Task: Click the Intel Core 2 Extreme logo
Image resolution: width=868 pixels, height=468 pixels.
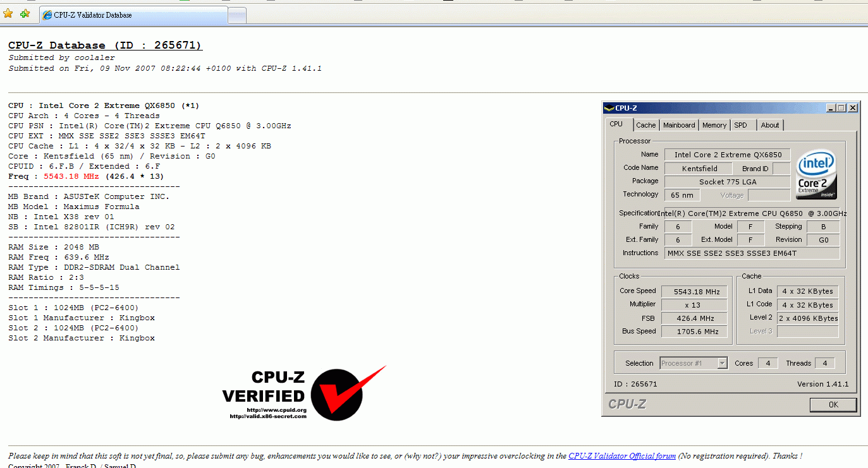Action: pos(816,174)
